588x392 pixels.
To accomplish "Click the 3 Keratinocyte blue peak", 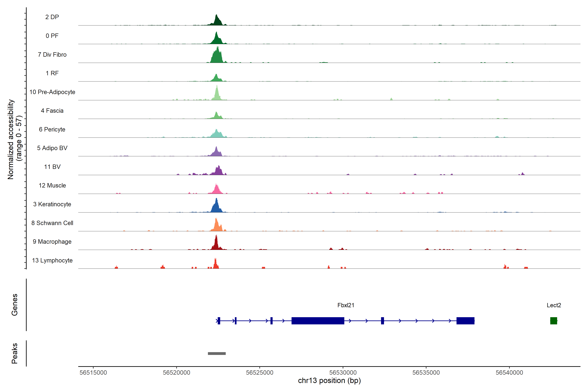I will pos(217,207).
